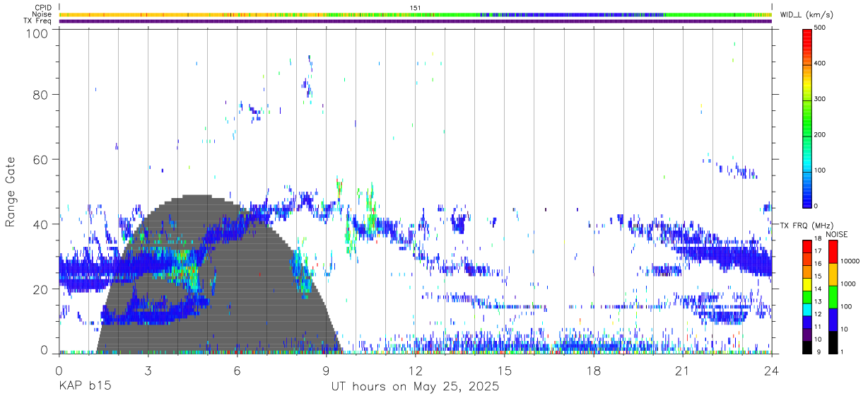Click the purple TX Freq strip
868x401 pixels.
416,21
